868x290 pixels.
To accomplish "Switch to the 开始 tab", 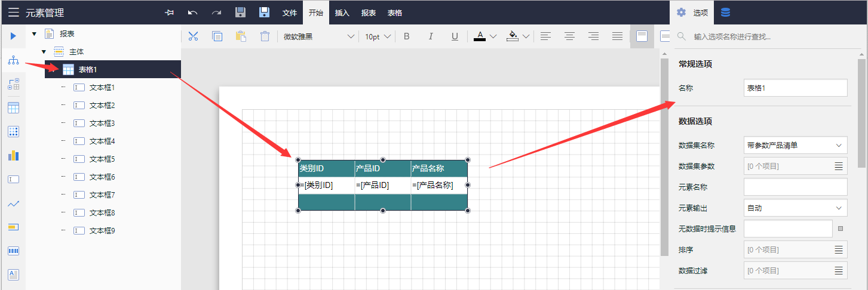I will pyautogui.click(x=316, y=13).
